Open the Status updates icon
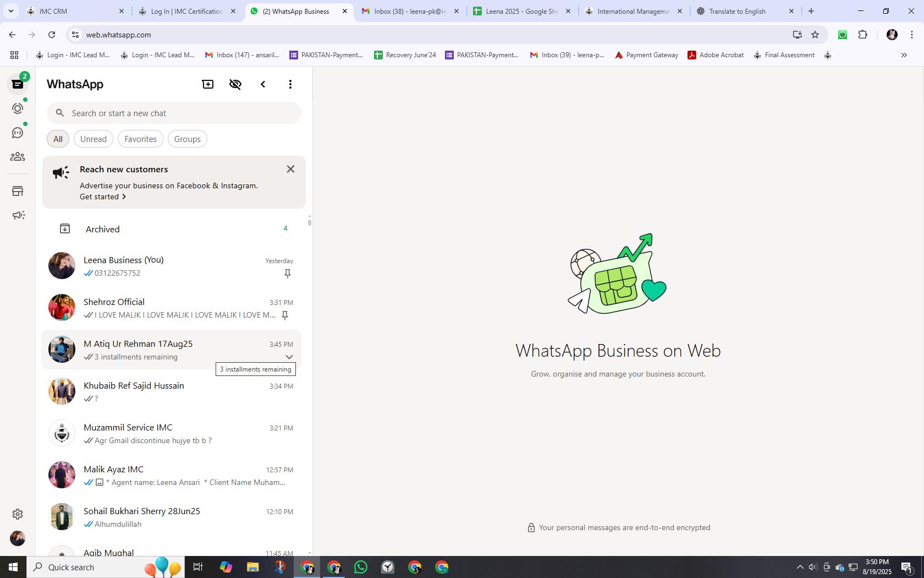The image size is (924, 578). (x=18, y=108)
